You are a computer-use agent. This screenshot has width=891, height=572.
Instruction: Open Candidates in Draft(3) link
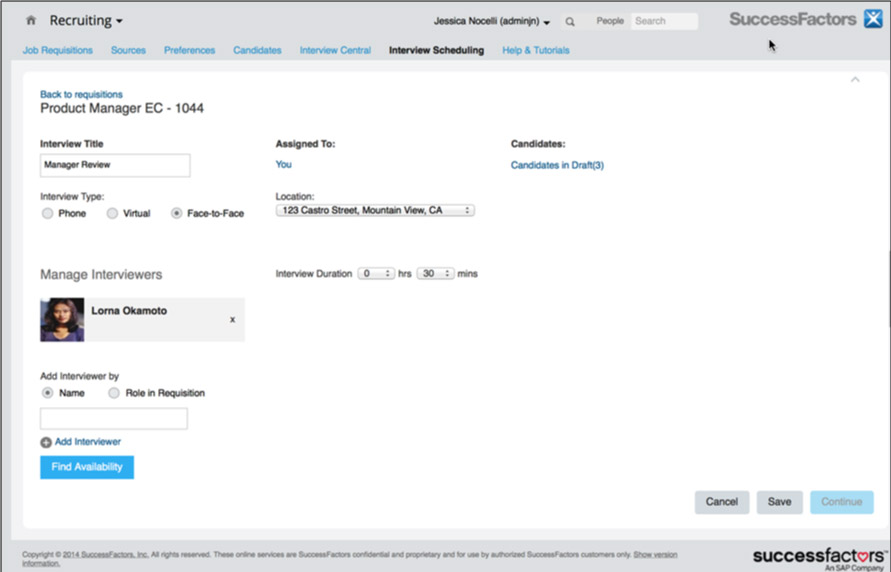click(x=557, y=165)
